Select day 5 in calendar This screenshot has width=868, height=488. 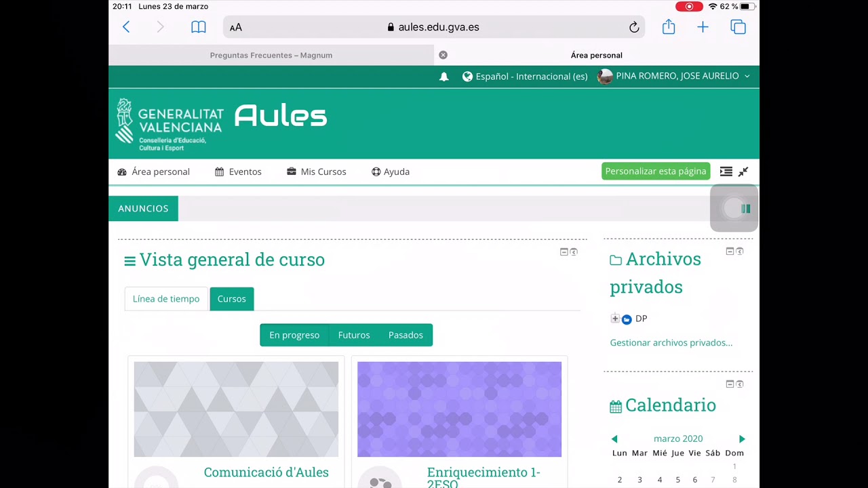click(677, 480)
